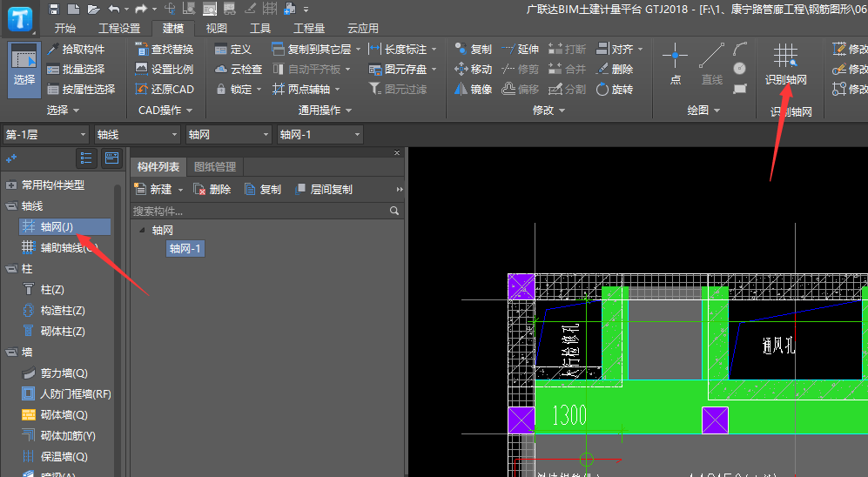
Task: Expand the 对齐 align dropdown
Action: [641, 50]
